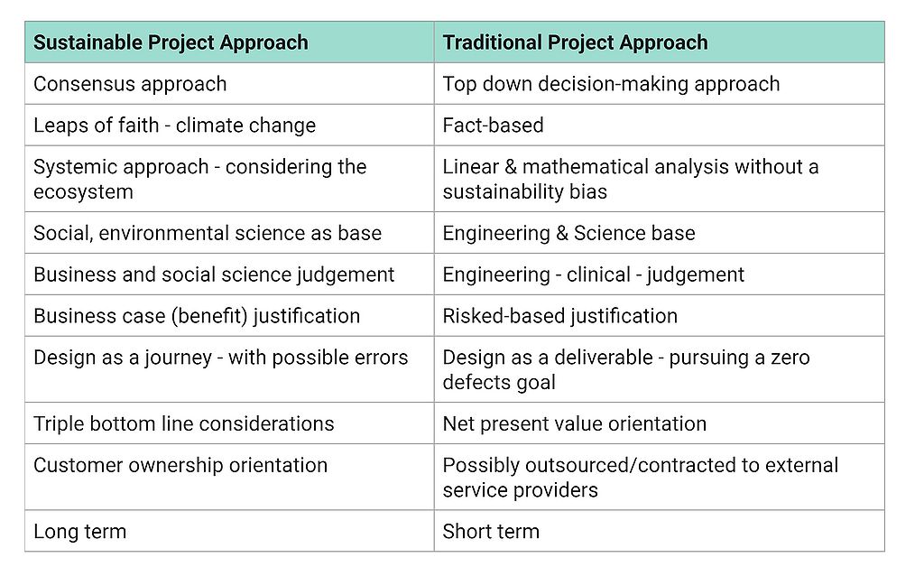Click 'Triple bottom line considerations' cell
Image resolution: width=924 pixels, height=567 pixels.
183,423
